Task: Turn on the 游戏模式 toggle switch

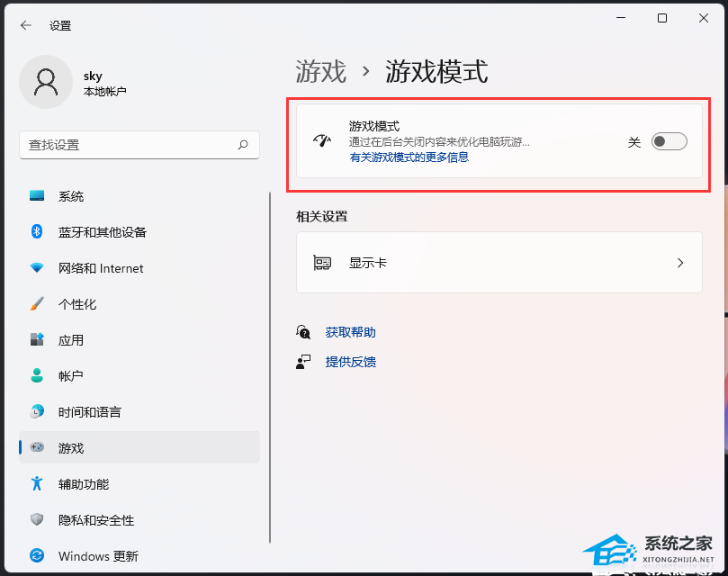Action: click(669, 141)
